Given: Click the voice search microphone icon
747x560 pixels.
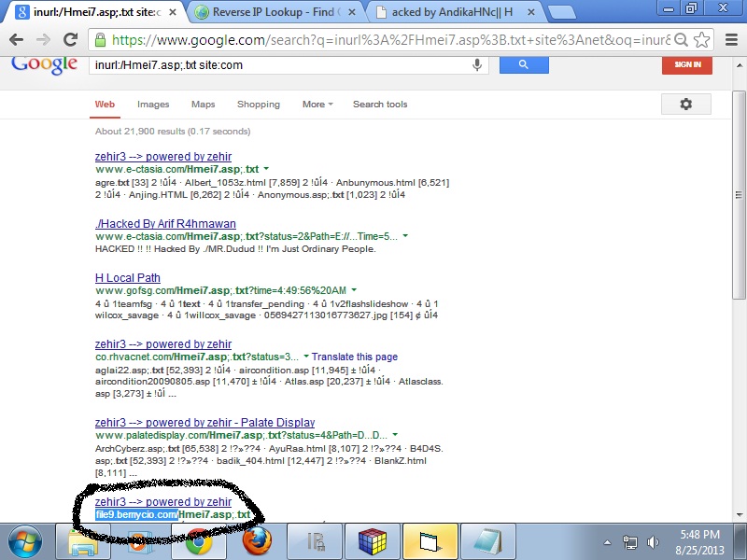Looking at the screenshot, I should coord(477,64).
